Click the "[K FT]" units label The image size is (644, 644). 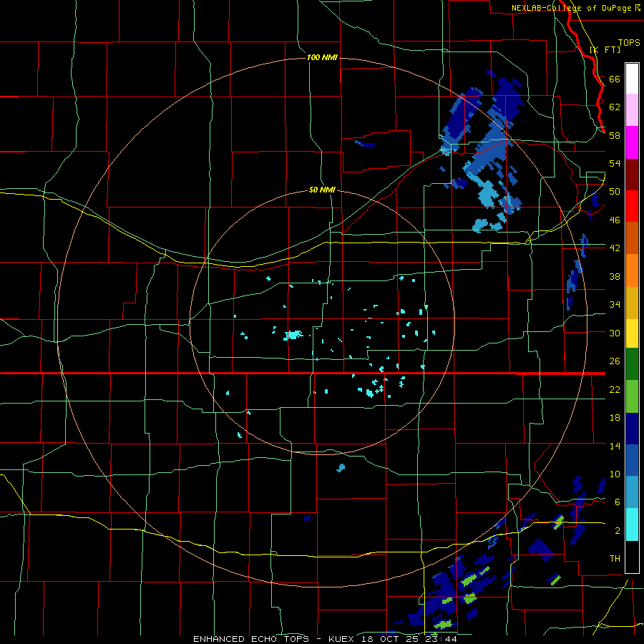pos(605,50)
